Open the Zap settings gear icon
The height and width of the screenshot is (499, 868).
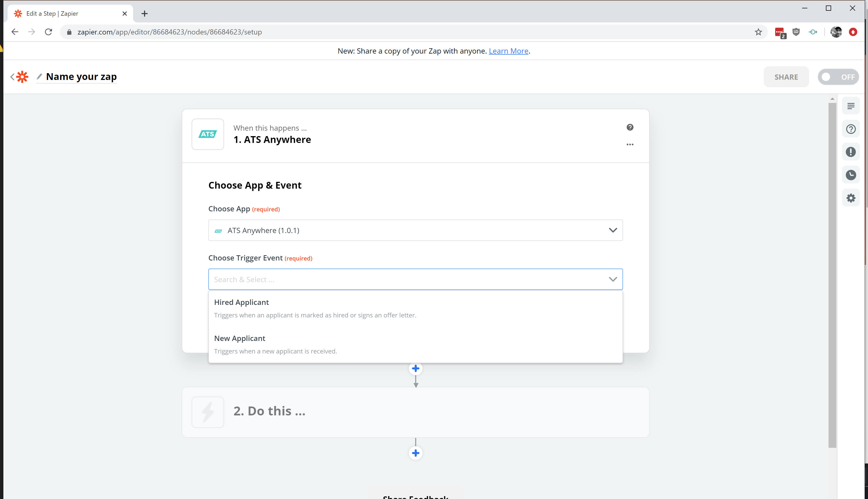[x=850, y=198]
